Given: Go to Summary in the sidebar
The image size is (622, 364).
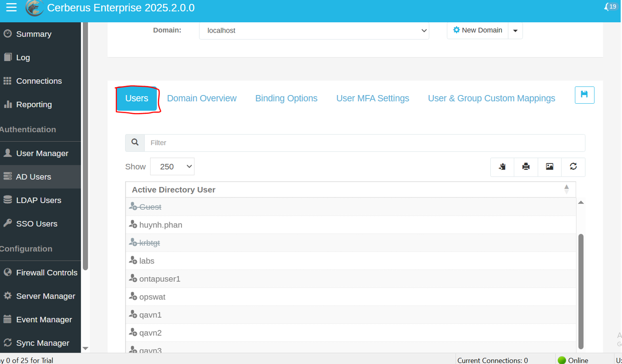Looking at the screenshot, I should point(34,34).
